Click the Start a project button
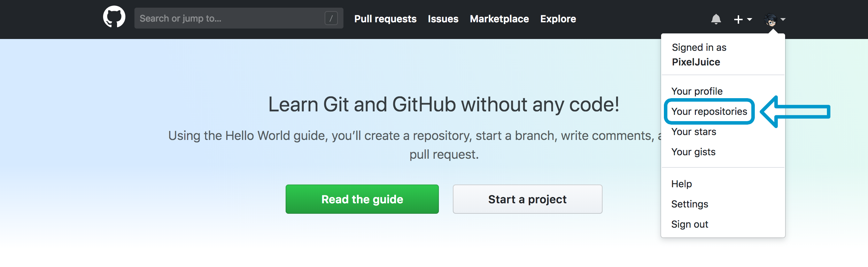868x267 pixels. click(527, 199)
